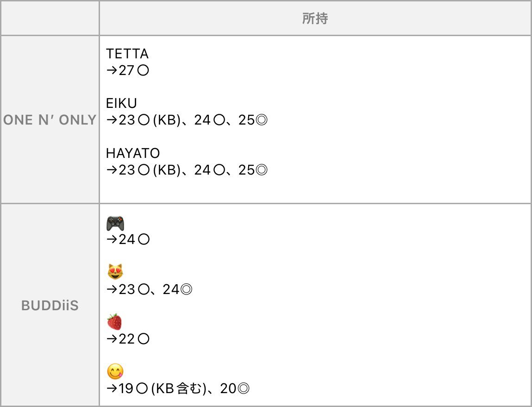Click the double circle after 25 in EIKU row
Image resolution: width=532 pixels, height=407 pixels.
click(x=261, y=120)
